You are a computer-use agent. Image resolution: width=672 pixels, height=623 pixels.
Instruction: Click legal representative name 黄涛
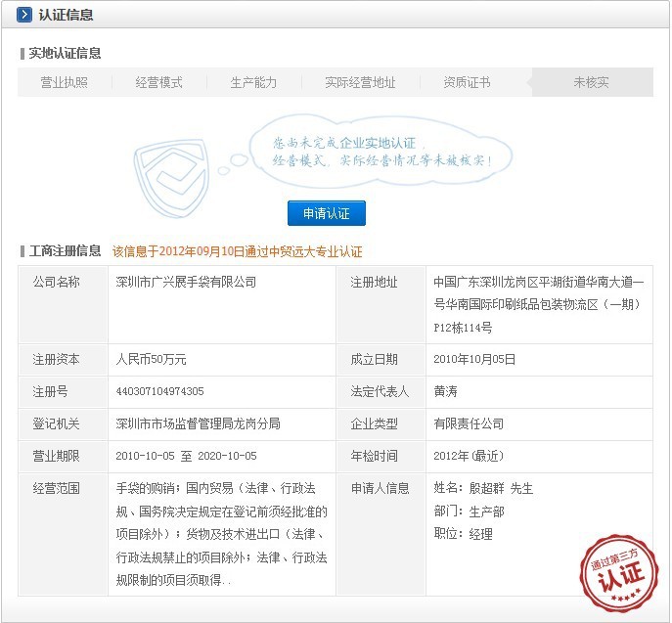pos(445,391)
